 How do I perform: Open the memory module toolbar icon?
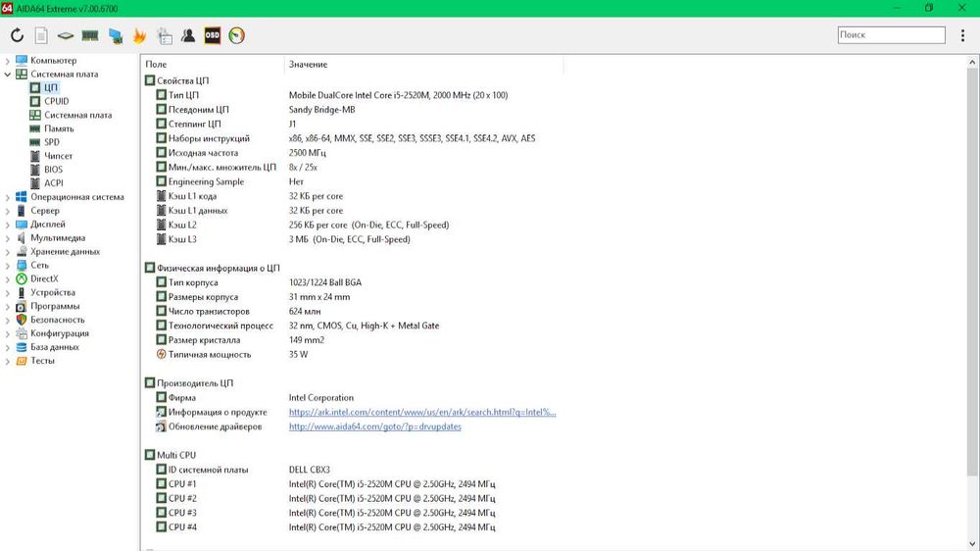[x=90, y=35]
